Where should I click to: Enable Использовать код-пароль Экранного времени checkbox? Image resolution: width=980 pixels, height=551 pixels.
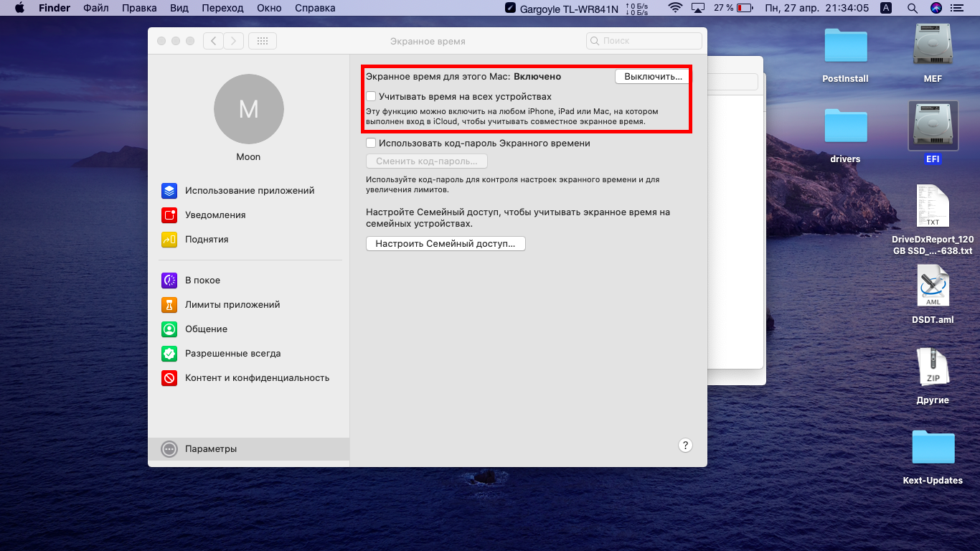371,143
